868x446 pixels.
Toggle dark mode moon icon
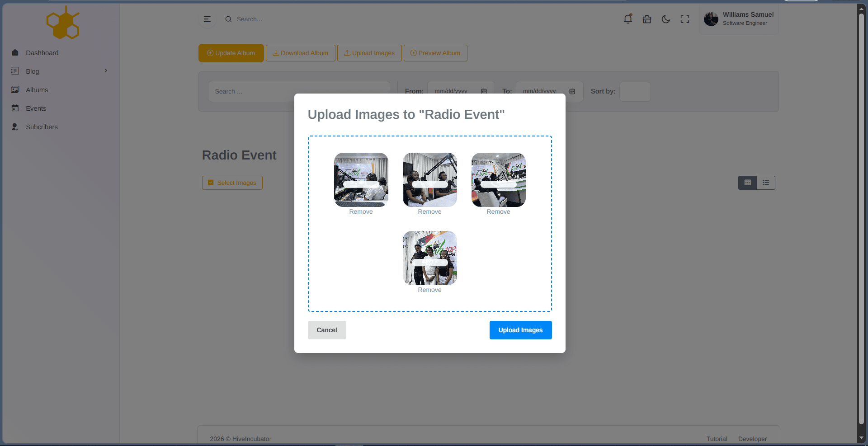(x=666, y=19)
